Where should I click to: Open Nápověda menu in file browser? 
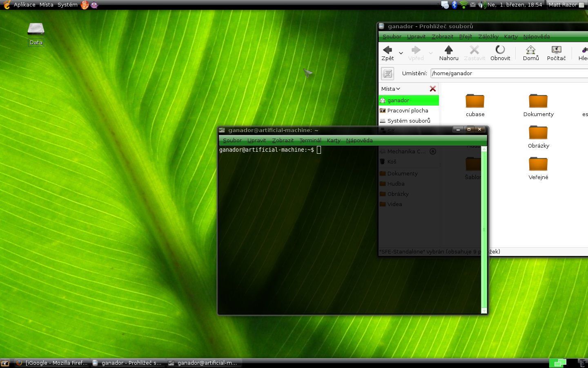click(537, 36)
